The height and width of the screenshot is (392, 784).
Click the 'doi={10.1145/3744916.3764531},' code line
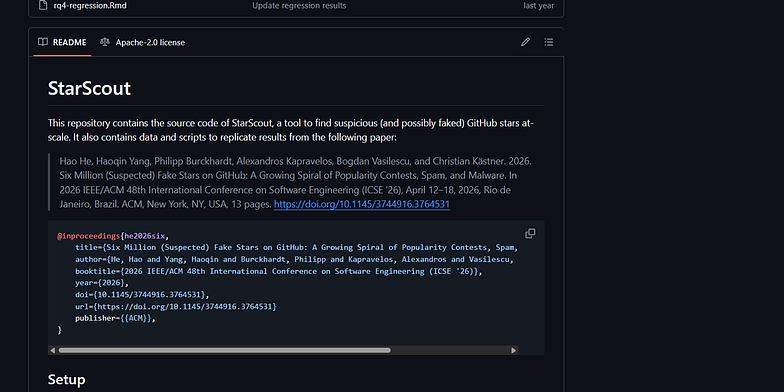(142, 294)
